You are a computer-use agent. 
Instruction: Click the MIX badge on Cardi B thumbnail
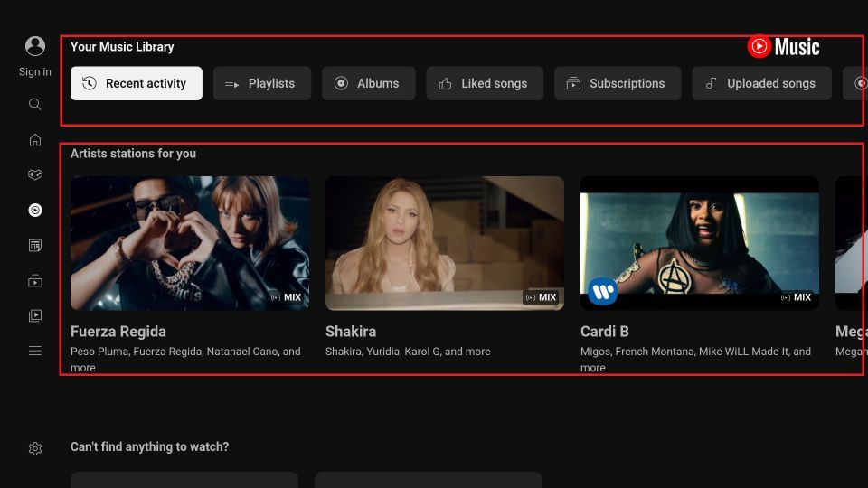point(796,297)
